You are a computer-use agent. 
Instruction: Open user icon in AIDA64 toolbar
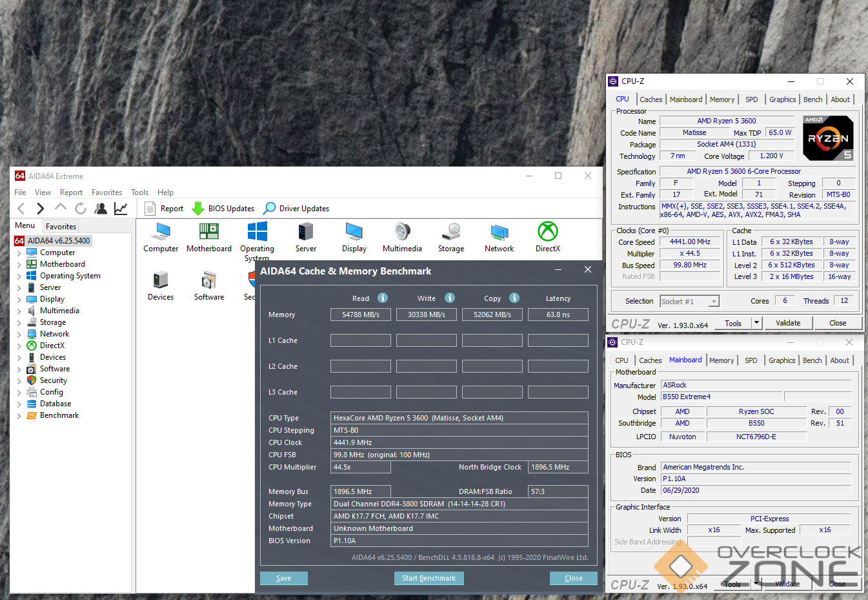click(x=101, y=208)
